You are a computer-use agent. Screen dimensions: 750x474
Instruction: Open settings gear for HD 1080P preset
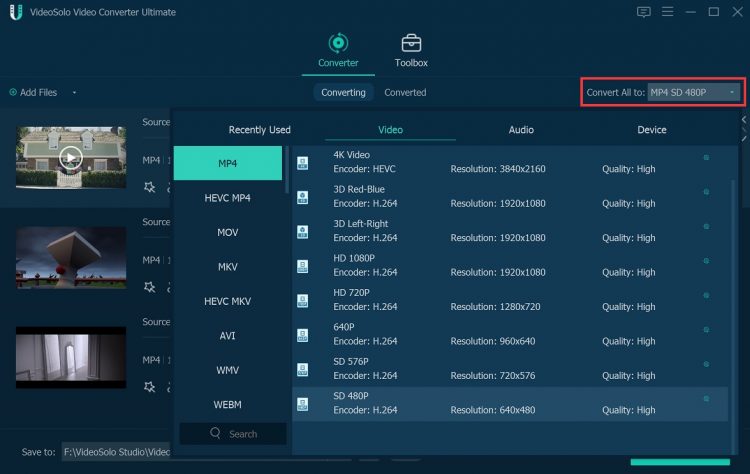coord(706,261)
